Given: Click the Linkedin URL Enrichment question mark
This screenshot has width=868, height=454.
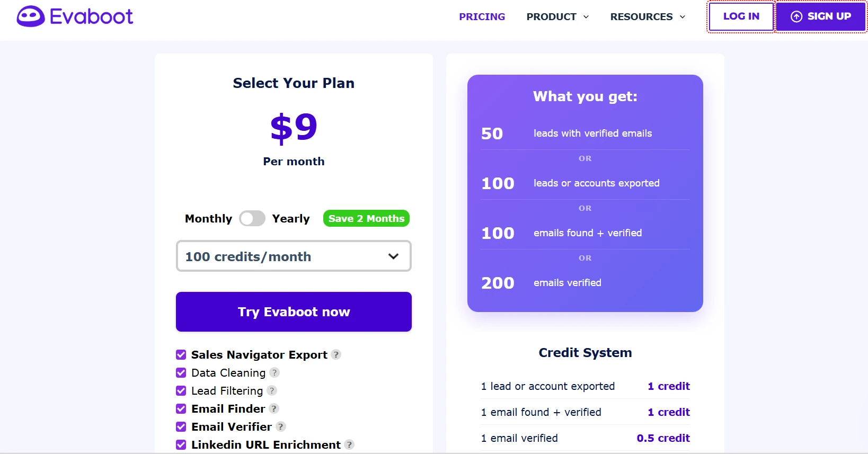Looking at the screenshot, I should (350, 445).
